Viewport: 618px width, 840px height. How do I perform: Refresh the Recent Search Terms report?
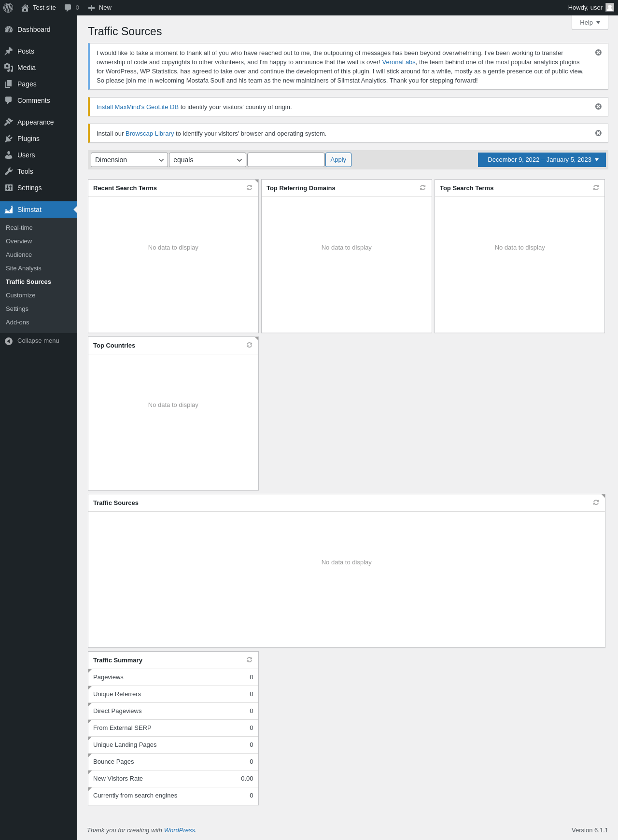coord(250,188)
